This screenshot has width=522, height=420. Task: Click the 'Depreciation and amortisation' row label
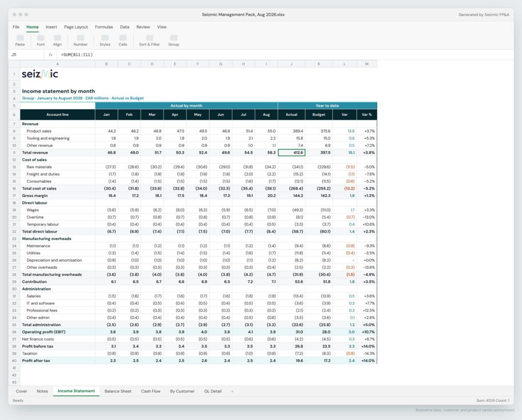pyautogui.click(x=54, y=260)
